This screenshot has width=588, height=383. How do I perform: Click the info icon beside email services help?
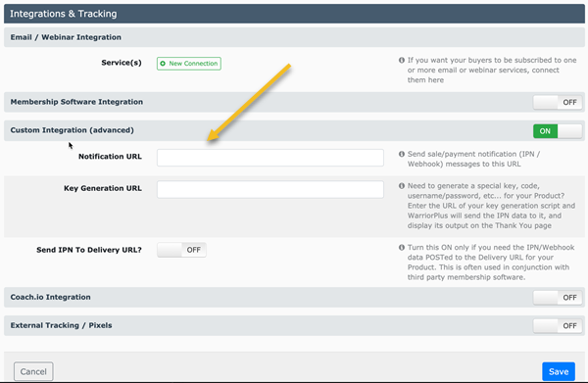(402, 60)
